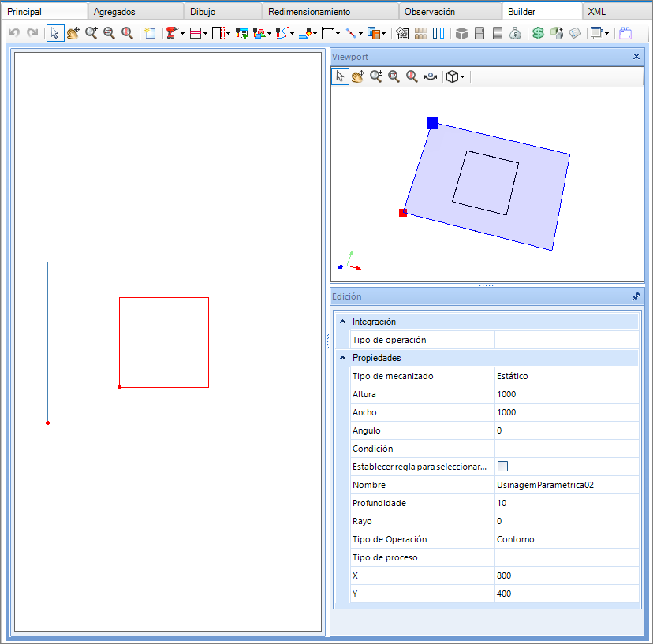The image size is (653, 644).
Task: Click the Nombre field UsinagemParametrica02
Action: click(566, 485)
